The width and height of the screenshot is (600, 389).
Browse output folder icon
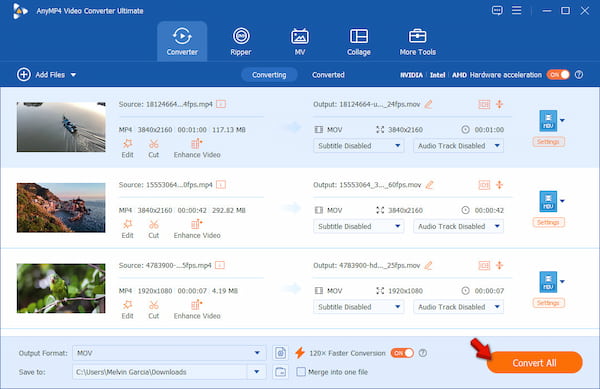pos(280,372)
